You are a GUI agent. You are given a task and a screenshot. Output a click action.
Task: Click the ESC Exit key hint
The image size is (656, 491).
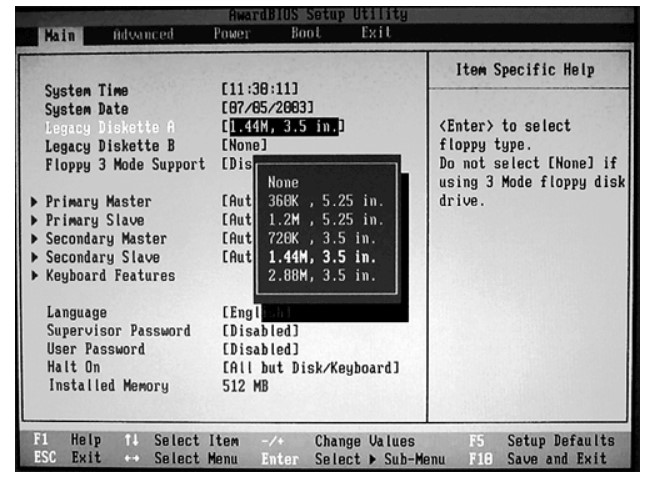[67, 458]
